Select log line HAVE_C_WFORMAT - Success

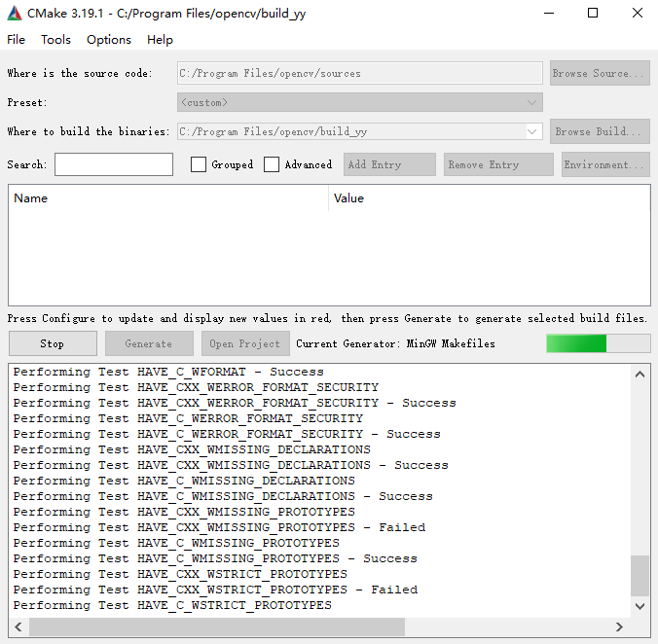click(168, 372)
